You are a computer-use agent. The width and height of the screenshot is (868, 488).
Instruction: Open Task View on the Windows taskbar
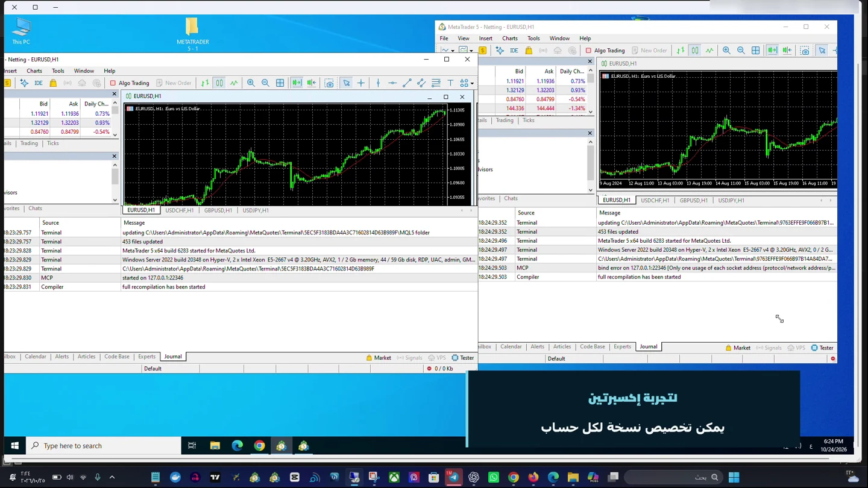pyautogui.click(x=192, y=446)
